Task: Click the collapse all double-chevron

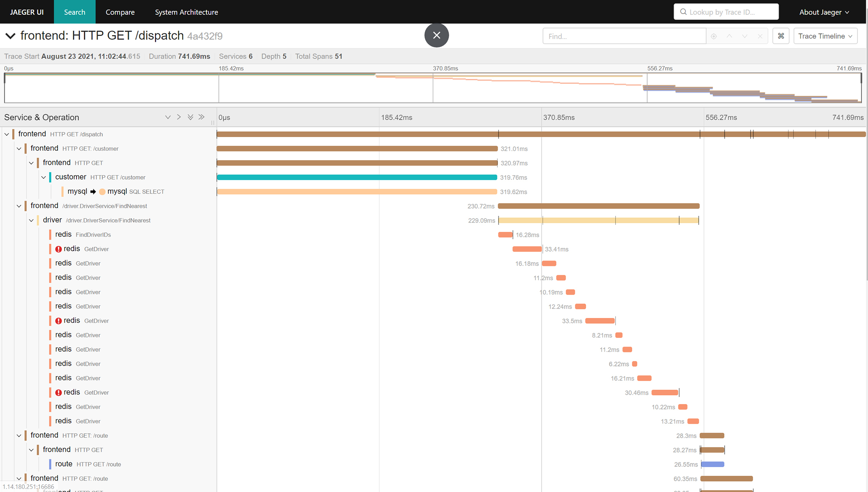Action: [201, 117]
